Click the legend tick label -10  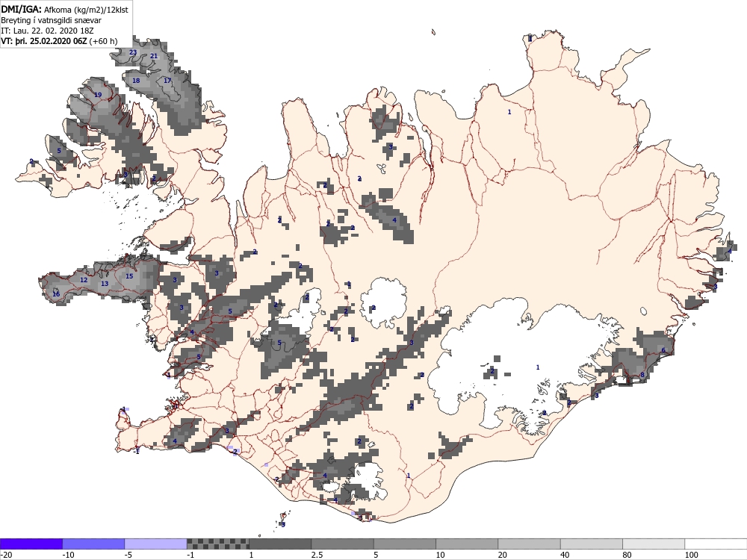click(69, 555)
